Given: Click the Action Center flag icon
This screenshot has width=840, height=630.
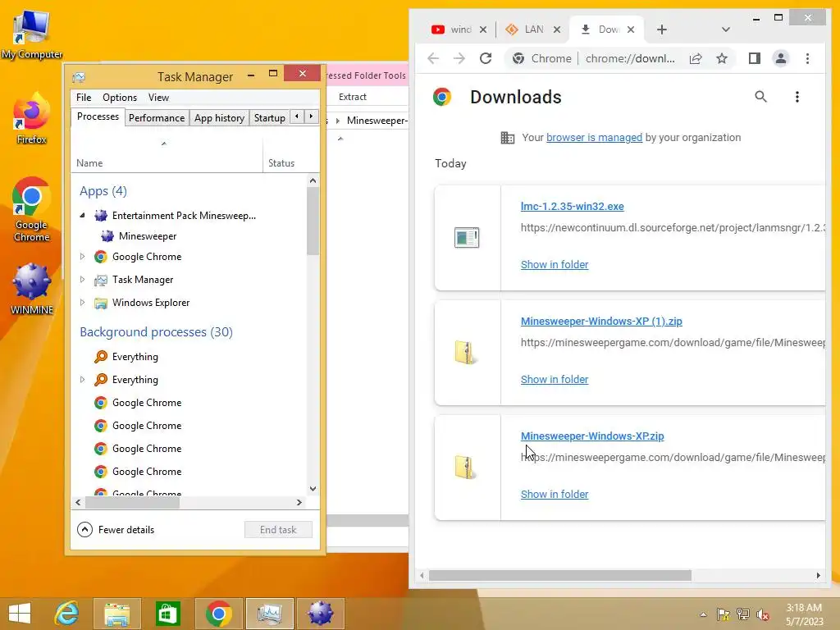Looking at the screenshot, I should coord(723,614).
